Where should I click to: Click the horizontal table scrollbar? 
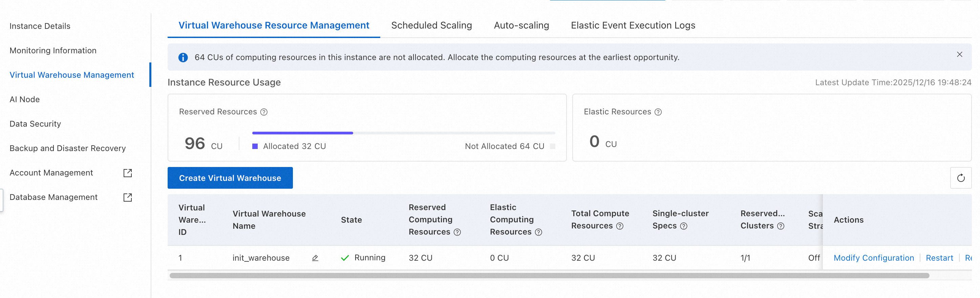coord(549,276)
